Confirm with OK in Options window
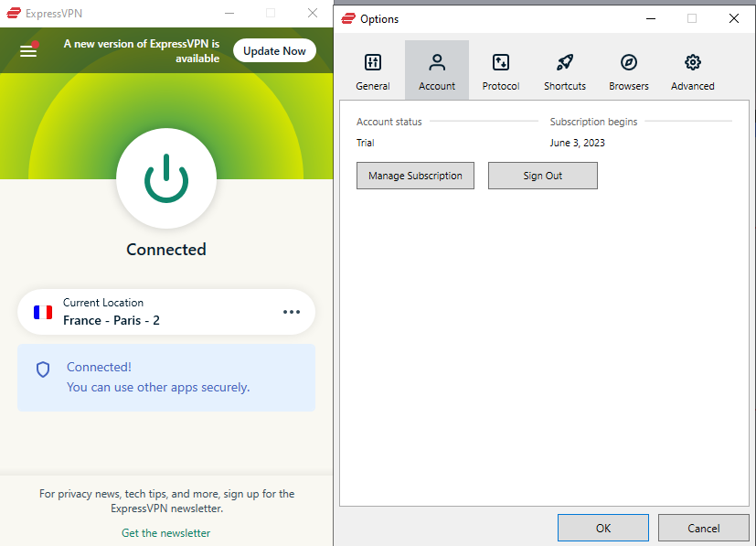 click(603, 528)
